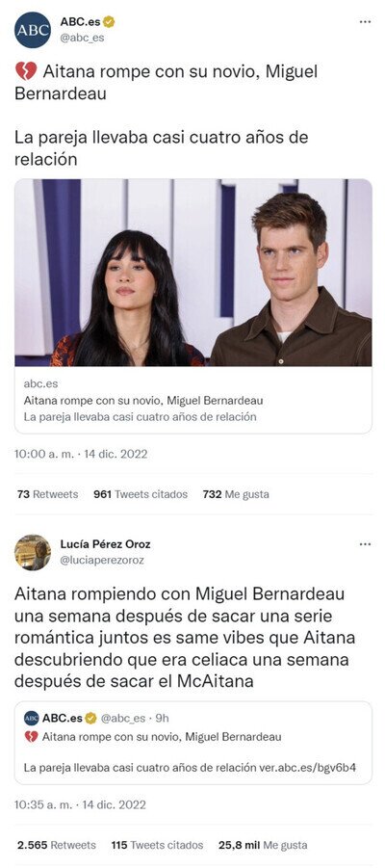View the 961 Tweets citados list
The width and height of the screenshot is (385, 868).
pos(141,494)
